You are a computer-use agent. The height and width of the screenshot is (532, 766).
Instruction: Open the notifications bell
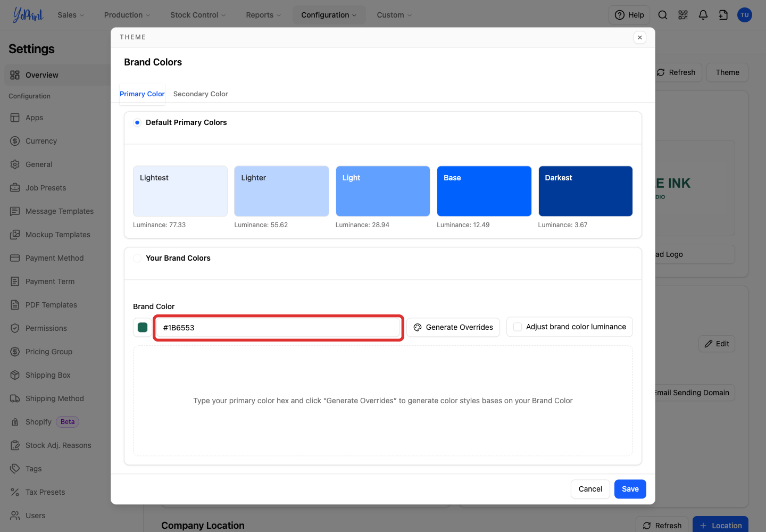click(703, 15)
